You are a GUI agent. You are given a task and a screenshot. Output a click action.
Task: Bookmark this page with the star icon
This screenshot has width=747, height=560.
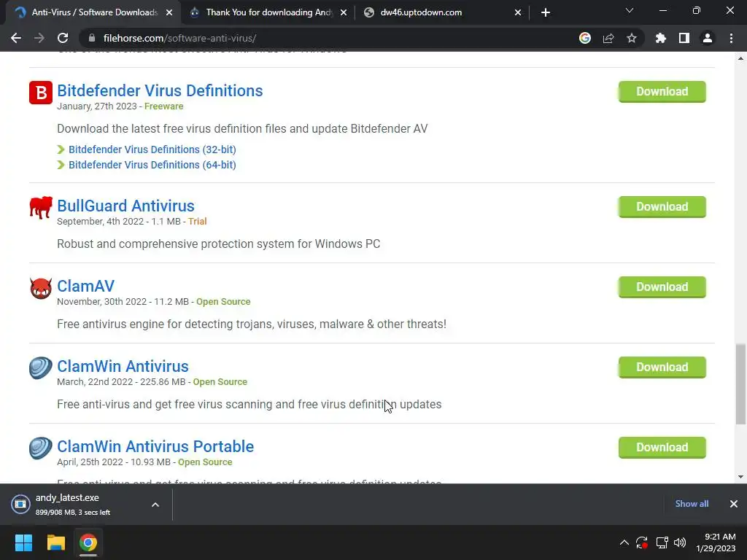click(x=632, y=38)
